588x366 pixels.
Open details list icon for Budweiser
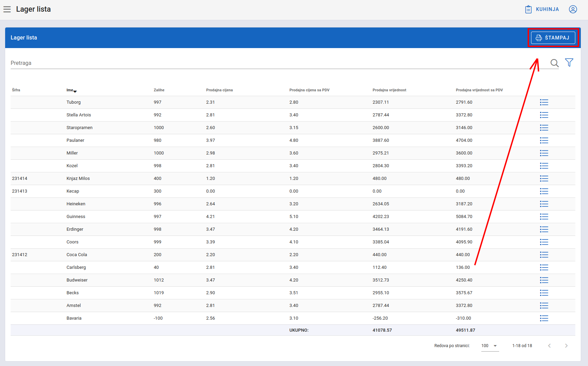pos(544,280)
